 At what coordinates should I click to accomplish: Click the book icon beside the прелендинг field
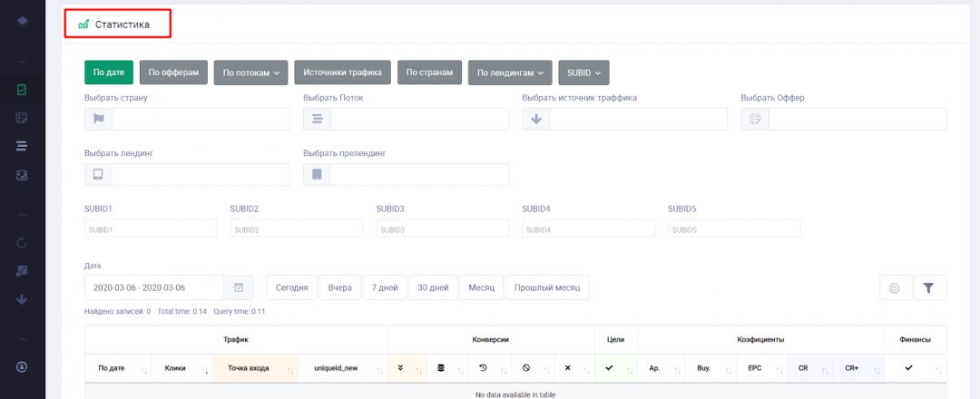tap(317, 175)
